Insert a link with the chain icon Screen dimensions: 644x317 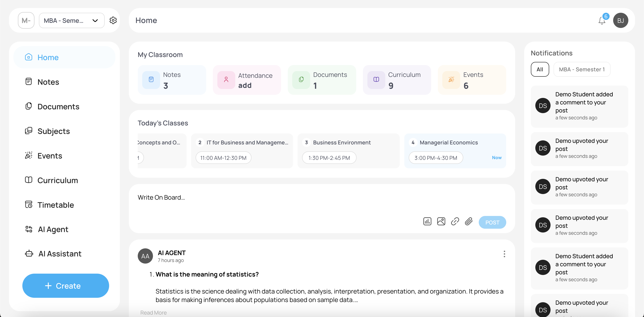pos(455,222)
